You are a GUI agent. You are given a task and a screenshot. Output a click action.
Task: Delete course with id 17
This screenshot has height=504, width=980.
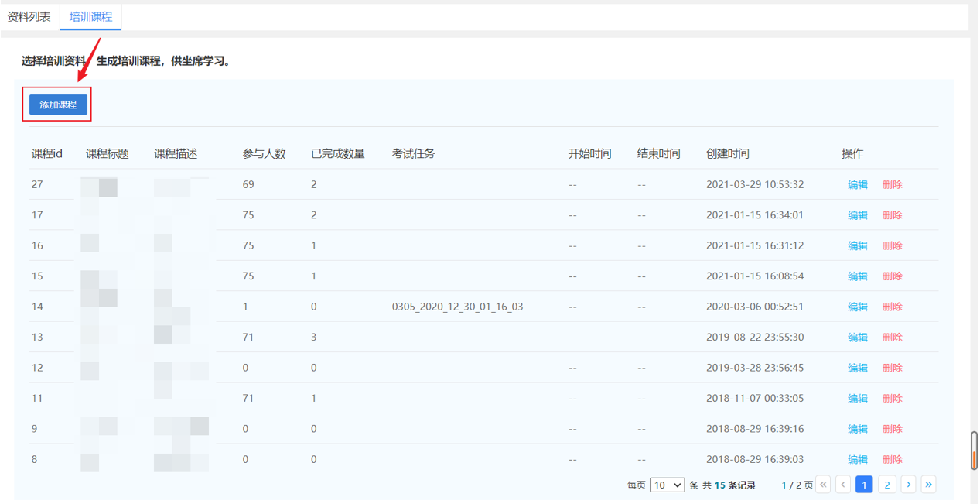tap(892, 215)
